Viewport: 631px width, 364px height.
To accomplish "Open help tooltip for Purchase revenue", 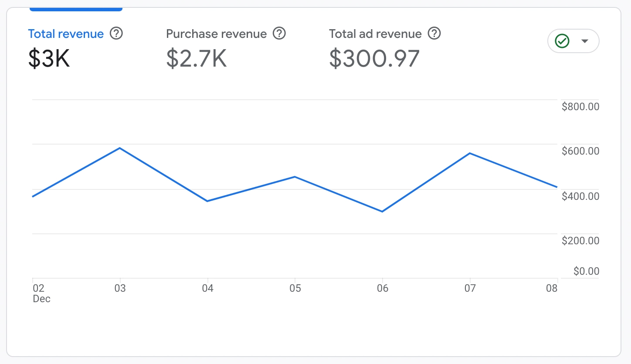I will (279, 34).
